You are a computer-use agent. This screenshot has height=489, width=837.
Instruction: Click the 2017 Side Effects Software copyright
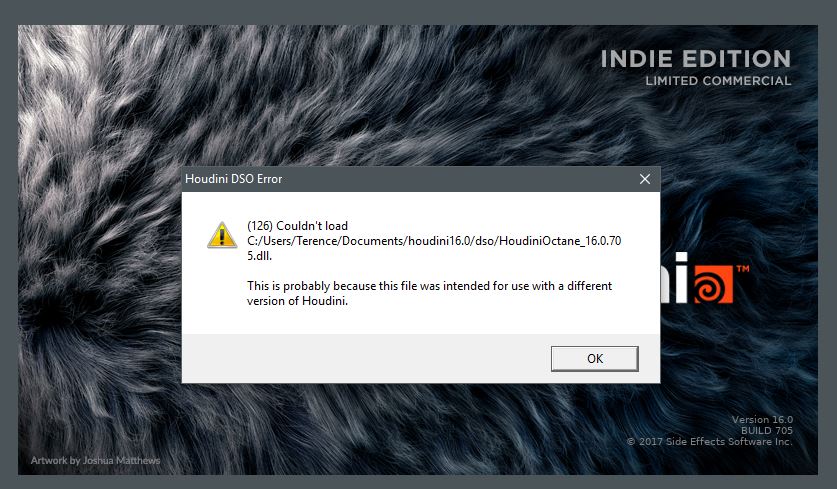709,441
